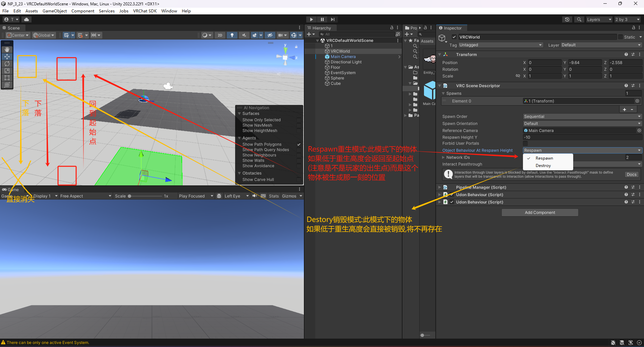Image resolution: width=644 pixels, height=347 pixels.
Task: Open increment snapping ruler icon
Action: click(x=94, y=35)
